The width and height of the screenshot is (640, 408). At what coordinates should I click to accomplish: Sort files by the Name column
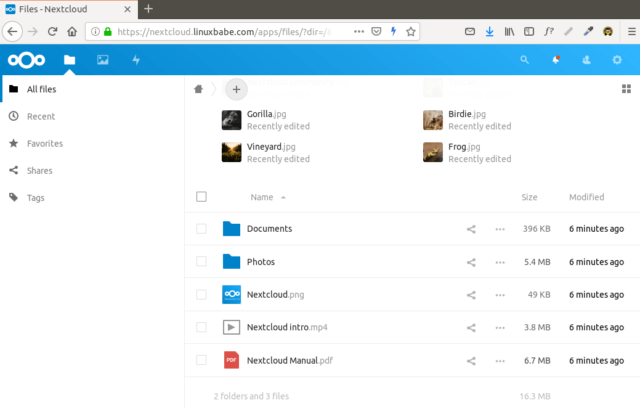point(262,197)
